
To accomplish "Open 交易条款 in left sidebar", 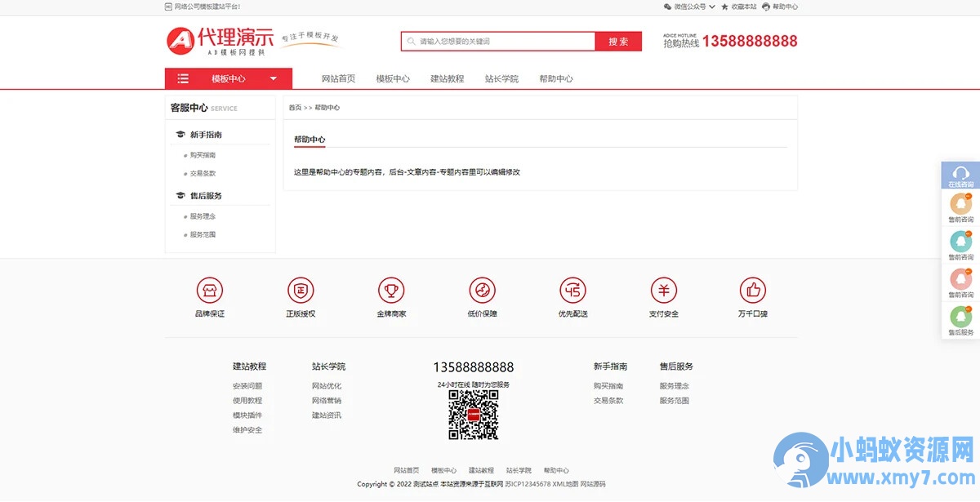I will pyautogui.click(x=203, y=174).
